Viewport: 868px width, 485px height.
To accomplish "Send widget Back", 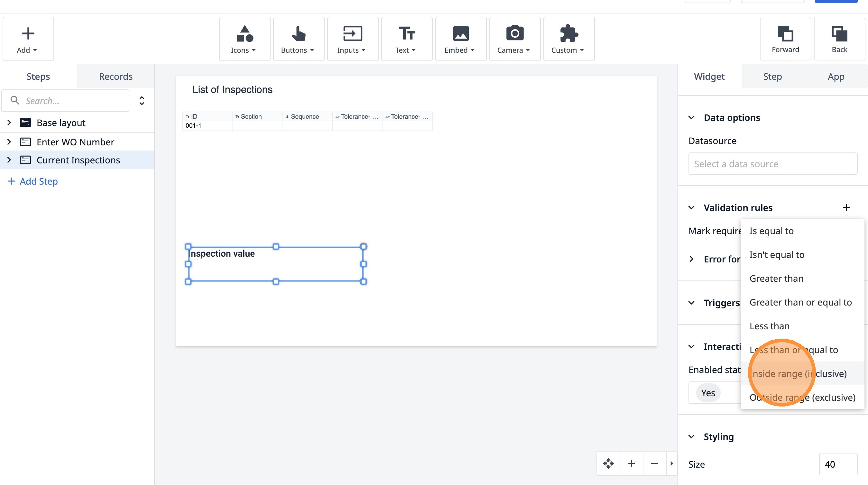I will [839, 39].
